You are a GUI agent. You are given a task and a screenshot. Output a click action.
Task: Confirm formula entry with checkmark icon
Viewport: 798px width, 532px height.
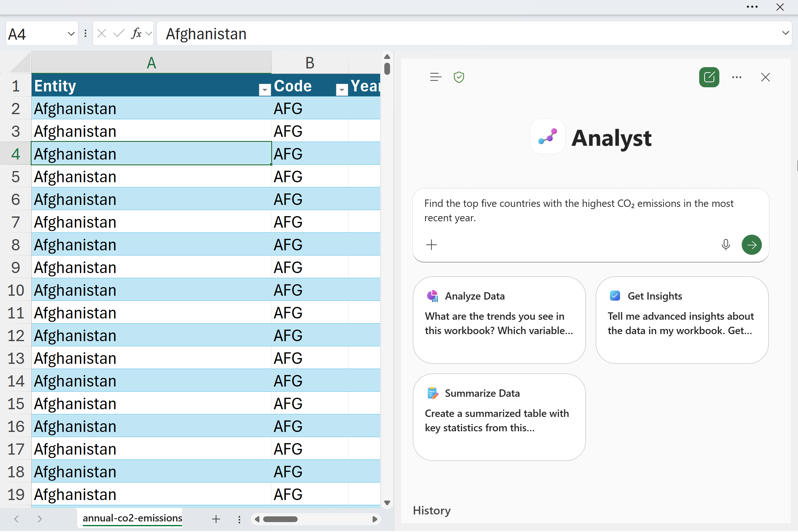(x=118, y=34)
